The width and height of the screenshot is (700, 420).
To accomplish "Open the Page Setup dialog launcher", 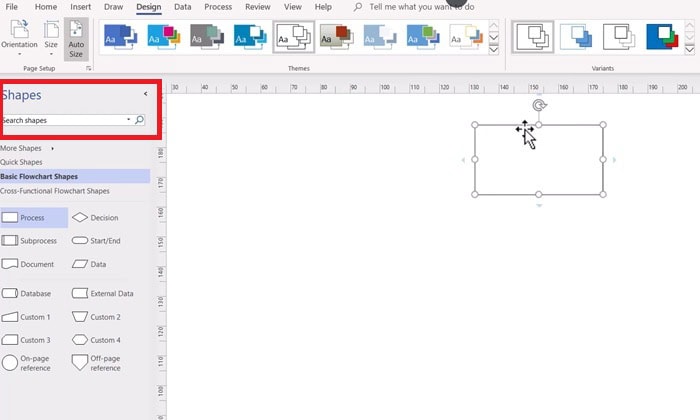I will pos(88,68).
